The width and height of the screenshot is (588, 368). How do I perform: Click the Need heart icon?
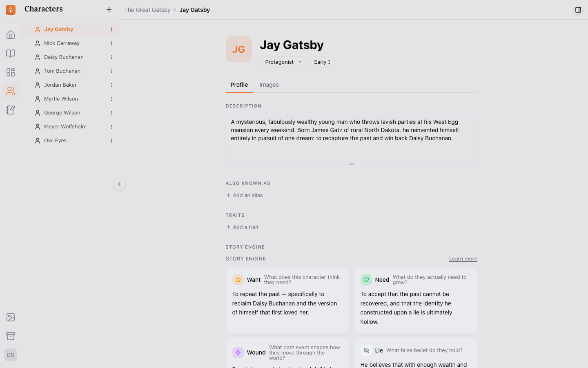click(x=366, y=280)
